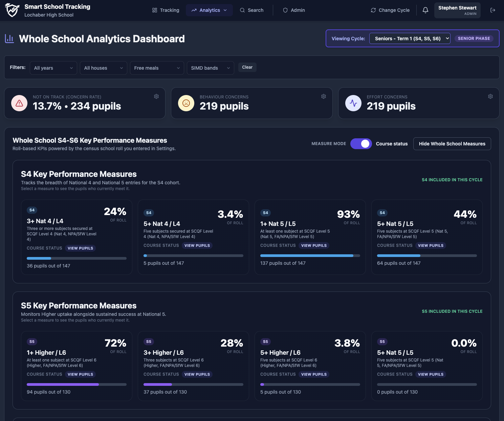The width and height of the screenshot is (504, 421).
Task: Open the All years filter dropdown
Action: [x=53, y=68]
